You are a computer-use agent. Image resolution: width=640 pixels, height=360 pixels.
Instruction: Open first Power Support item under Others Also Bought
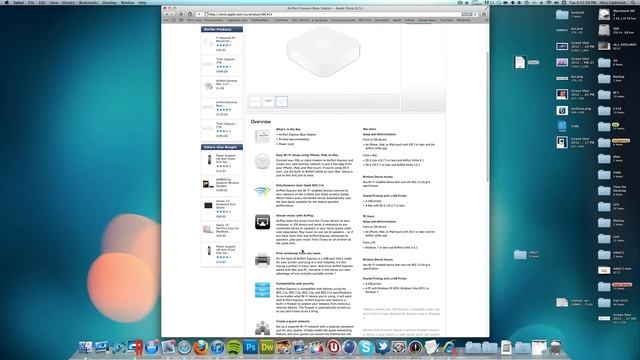point(222,162)
